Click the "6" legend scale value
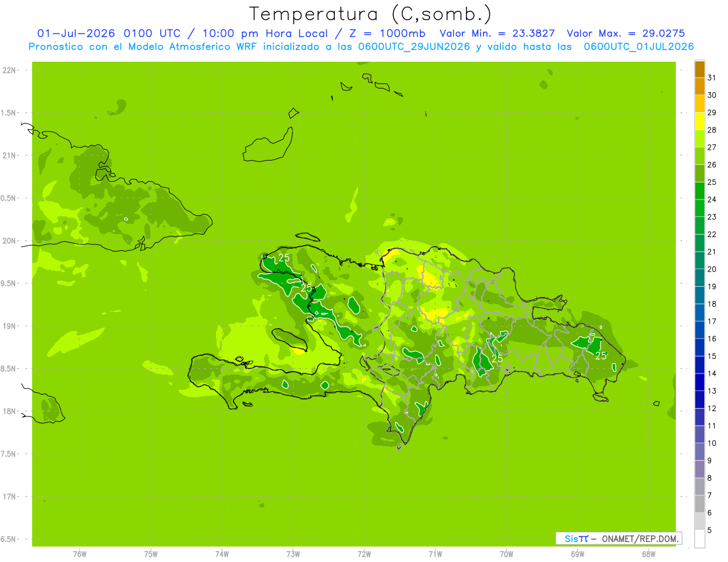The image size is (728, 562). click(x=710, y=513)
